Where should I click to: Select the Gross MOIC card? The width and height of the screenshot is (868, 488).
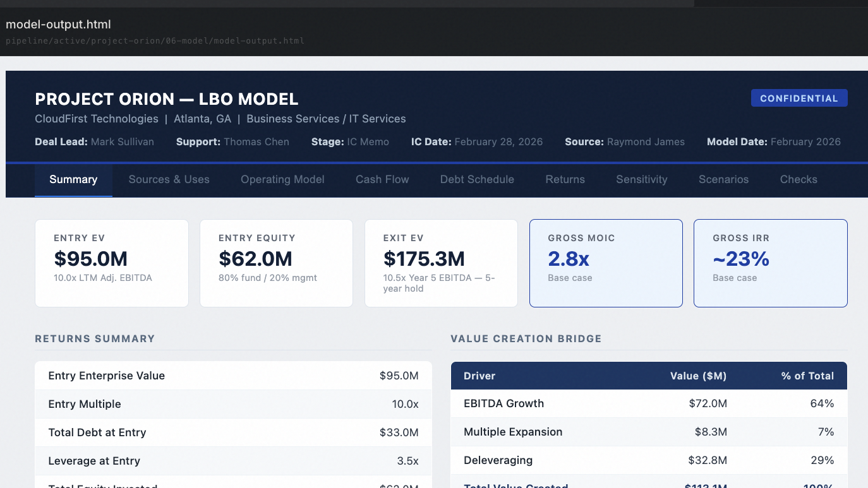(606, 263)
